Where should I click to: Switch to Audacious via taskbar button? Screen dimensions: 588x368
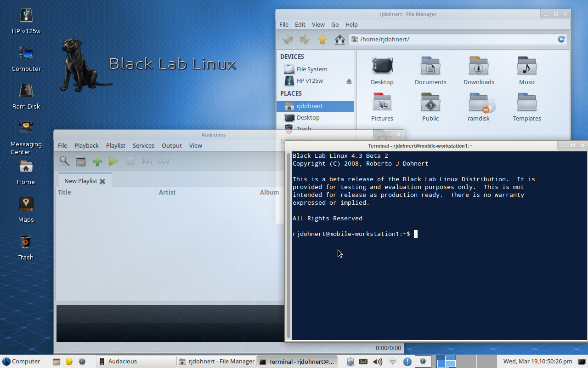point(136,362)
